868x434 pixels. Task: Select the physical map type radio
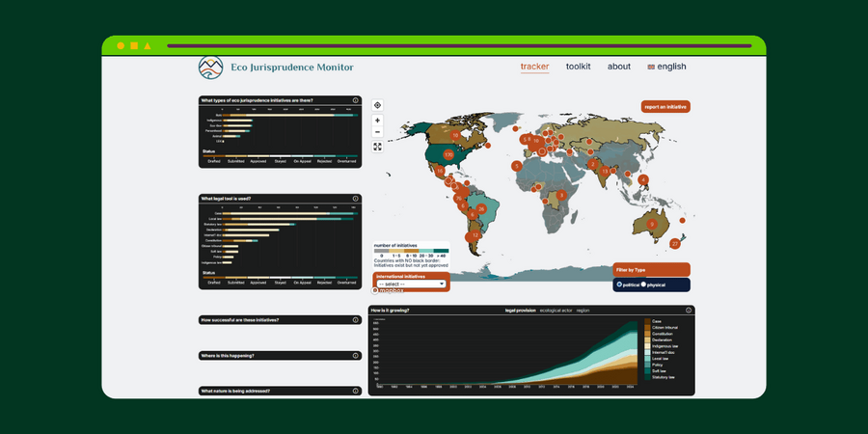pos(643,285)
